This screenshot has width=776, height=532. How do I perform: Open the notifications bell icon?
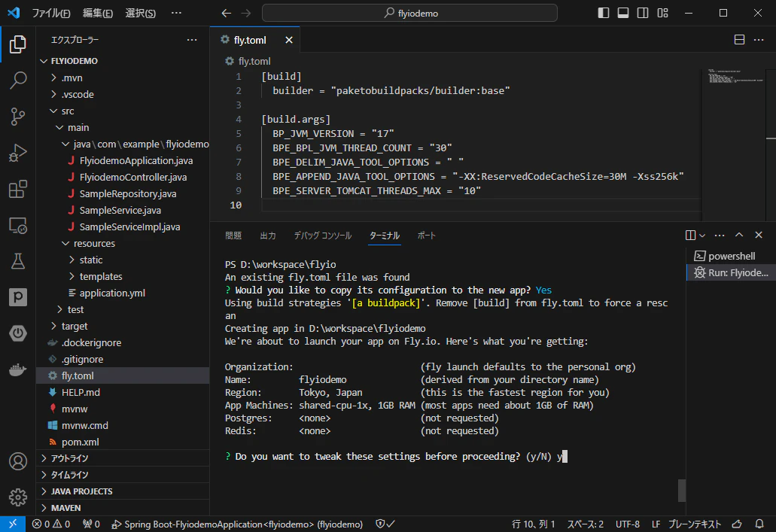tap(759, 524)
